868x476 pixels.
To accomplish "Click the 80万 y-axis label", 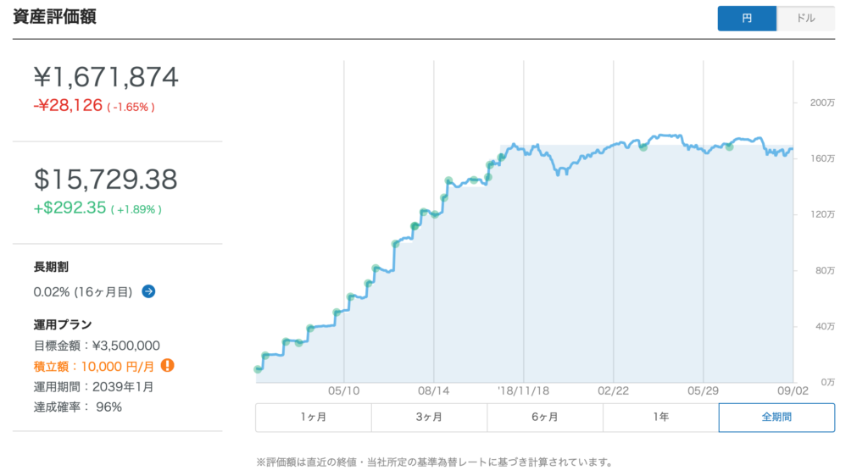I will click(x=825, y=270).
